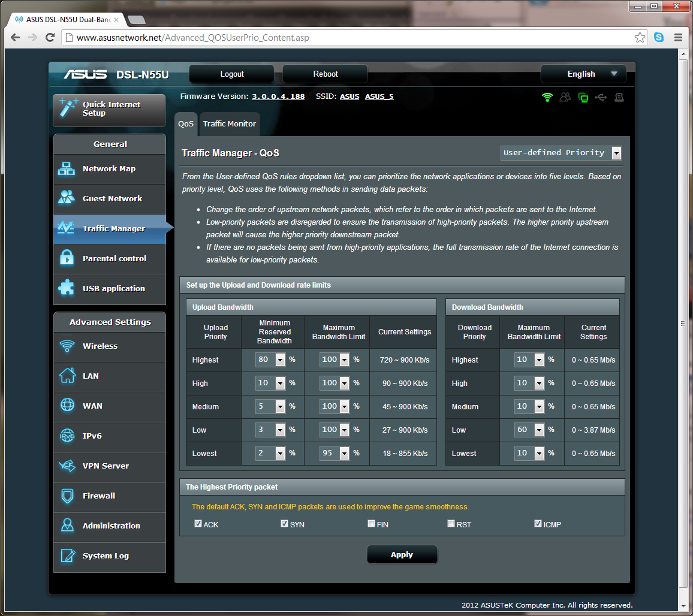
Task: Check the green WiFi status icon
Action: pyautogui.click(x=547, y=97)
